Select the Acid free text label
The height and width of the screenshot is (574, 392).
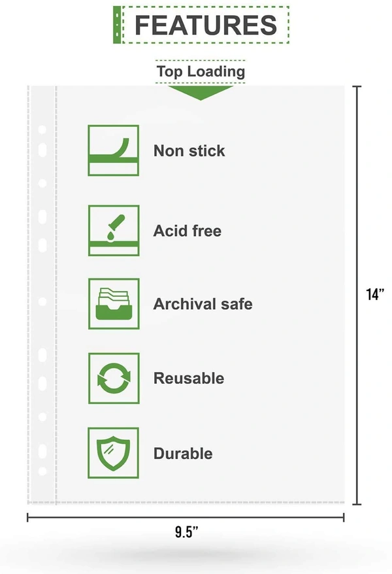(188, 231)
